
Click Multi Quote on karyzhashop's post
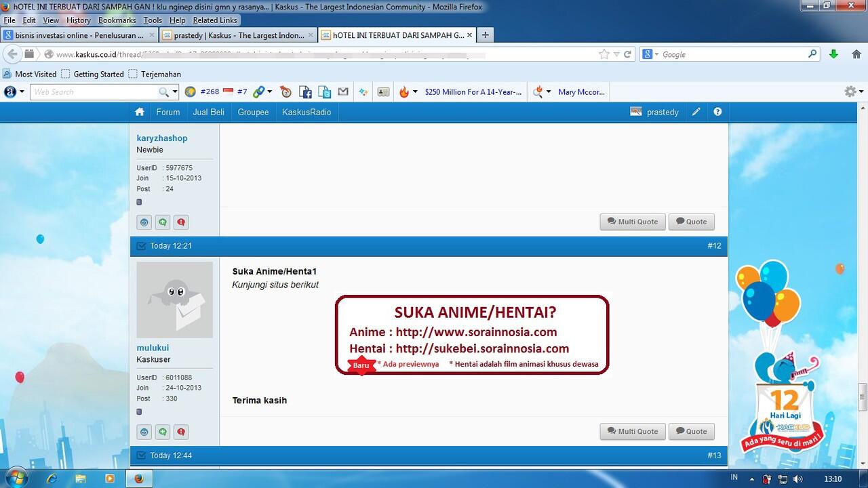(x=633, y=222)
